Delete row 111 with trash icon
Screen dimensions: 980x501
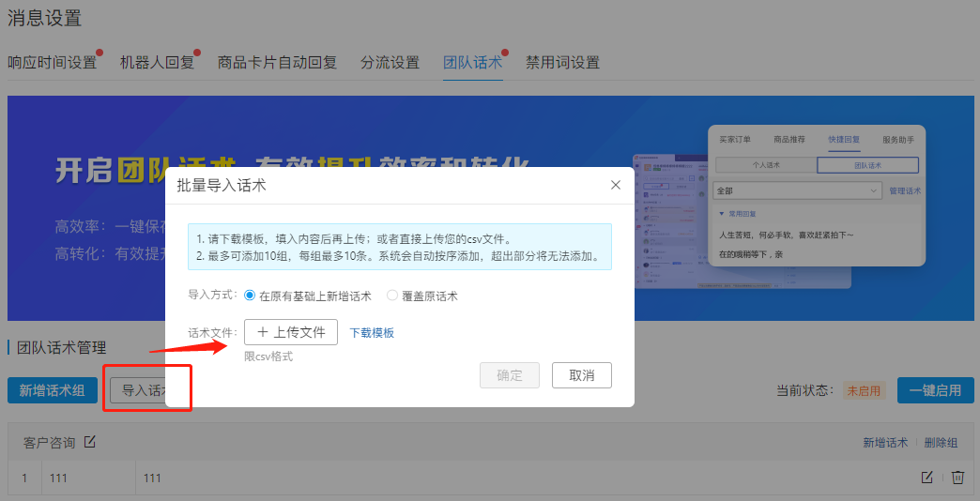957,478
